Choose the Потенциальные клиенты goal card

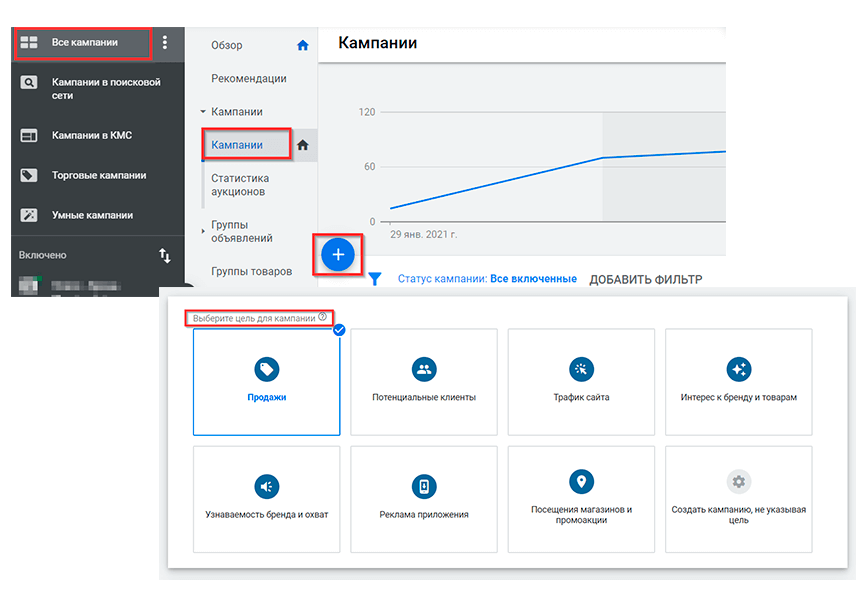coord(424,382)
